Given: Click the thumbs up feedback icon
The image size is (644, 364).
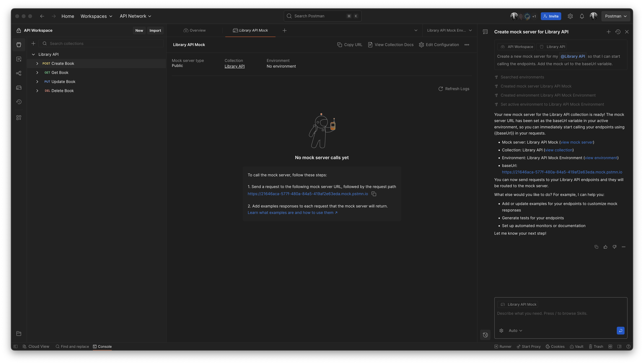Looking at the screenshot, I should [605, 247].
